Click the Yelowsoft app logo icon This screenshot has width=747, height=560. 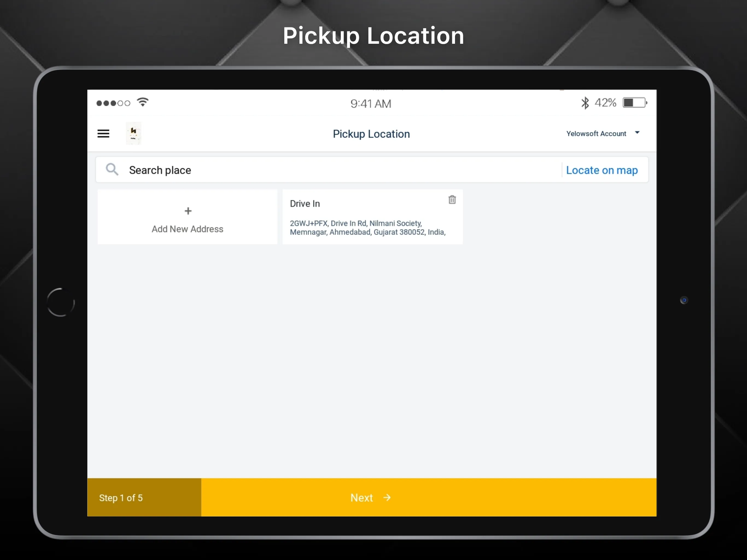coord(133,133)
